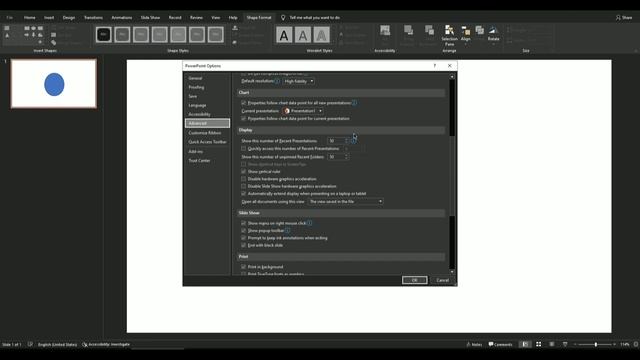Toggle Automatically extend display when presenting

(x=244, y=193)
